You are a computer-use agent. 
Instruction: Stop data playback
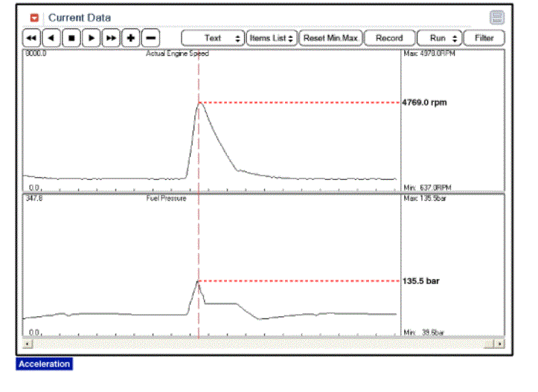click(x=71, y=38)
